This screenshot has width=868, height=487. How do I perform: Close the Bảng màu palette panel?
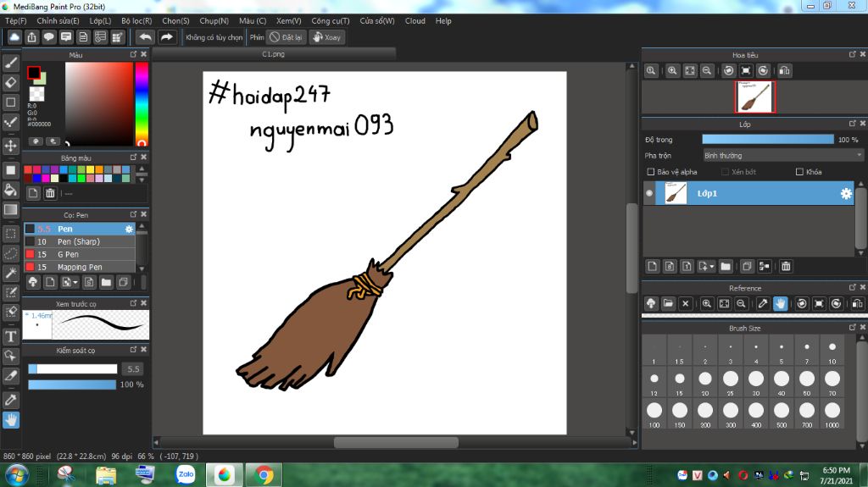point(144,158)
